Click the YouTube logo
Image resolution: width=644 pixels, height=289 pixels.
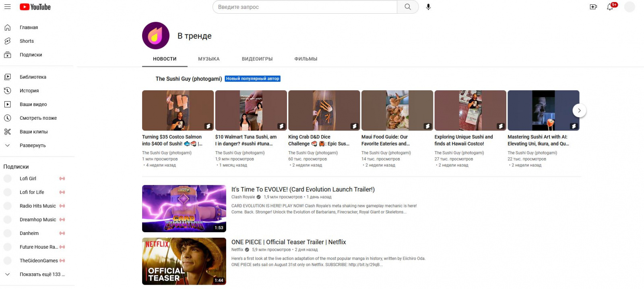point(35,7)
